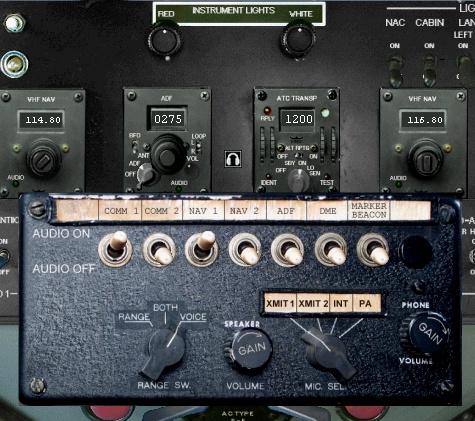475x421 pixels.
Task: Click the ATC transponder code display 1200
Action: 298,119
